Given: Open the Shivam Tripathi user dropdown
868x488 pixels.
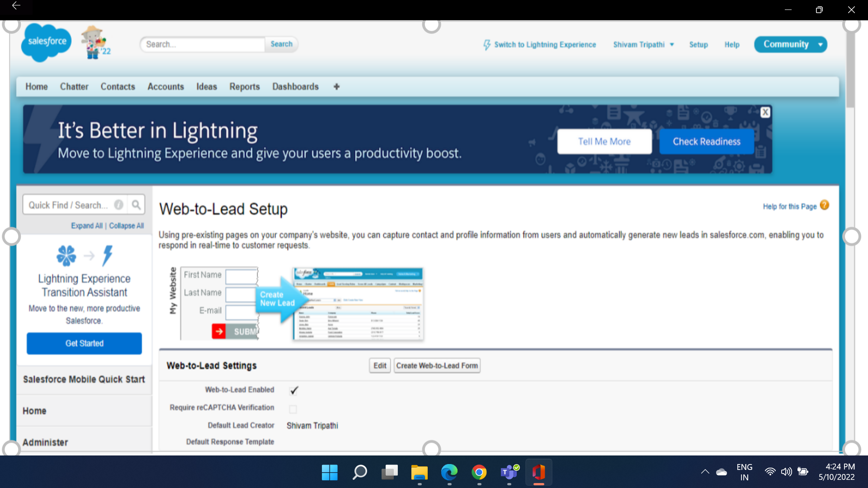Looking at the screenshot, I should click(643, 45).
